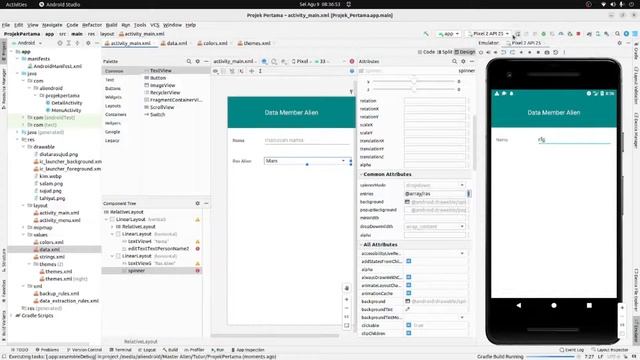Open the Refactor menu

(x=92, y=25)
